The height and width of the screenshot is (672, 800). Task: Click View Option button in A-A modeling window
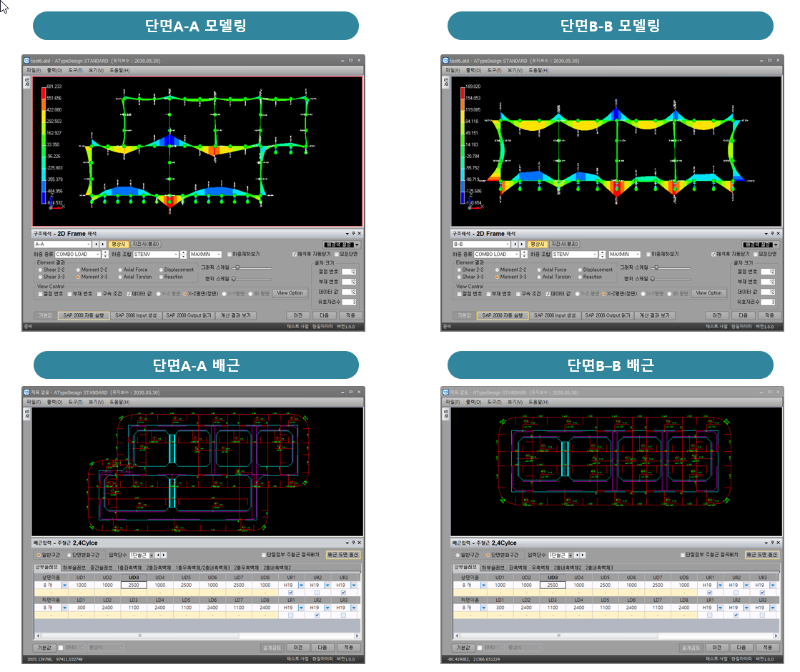pos(290,293)
